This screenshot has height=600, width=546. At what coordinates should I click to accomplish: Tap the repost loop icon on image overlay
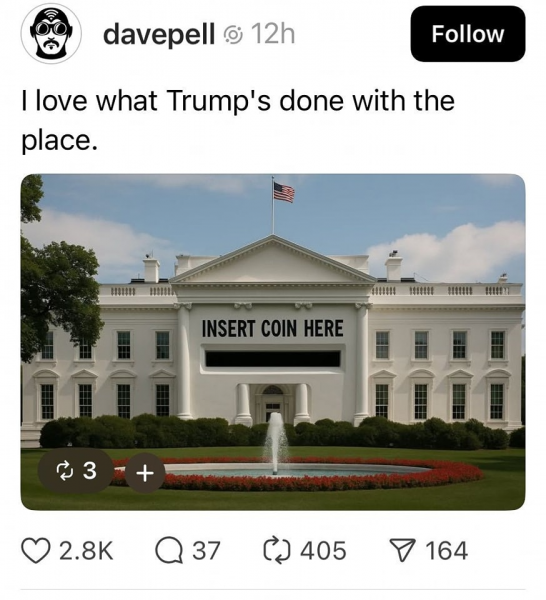[64, 470]
